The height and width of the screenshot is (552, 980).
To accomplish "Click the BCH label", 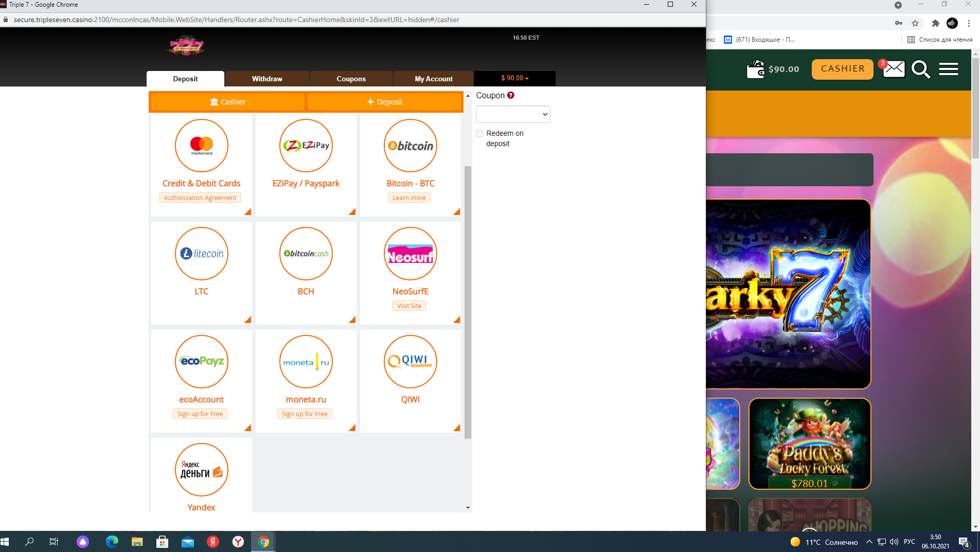I will tap(306, 291).
